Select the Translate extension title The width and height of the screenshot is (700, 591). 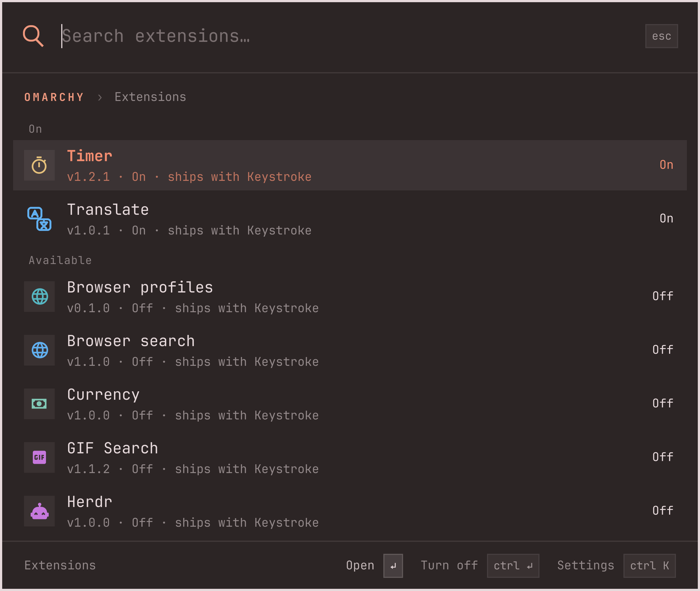point(108,210)
